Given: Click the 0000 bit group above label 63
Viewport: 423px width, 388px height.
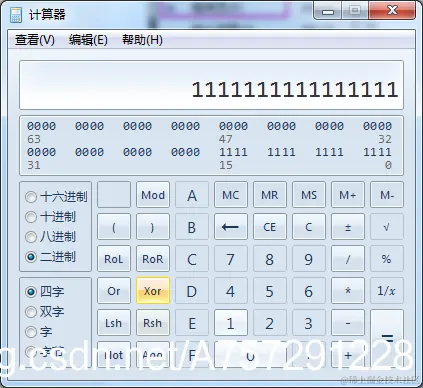Looking at the screenshot, I should (41, 126).
